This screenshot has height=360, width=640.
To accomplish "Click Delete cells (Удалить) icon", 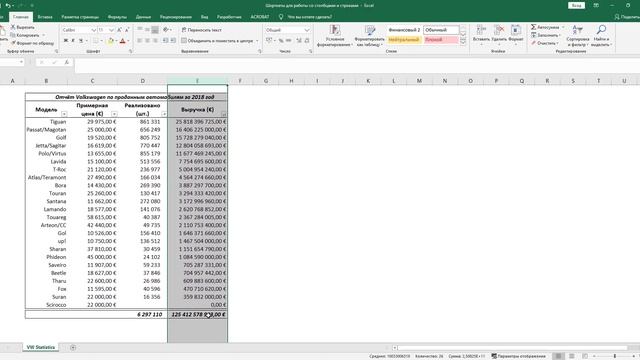I will (499, 30).
